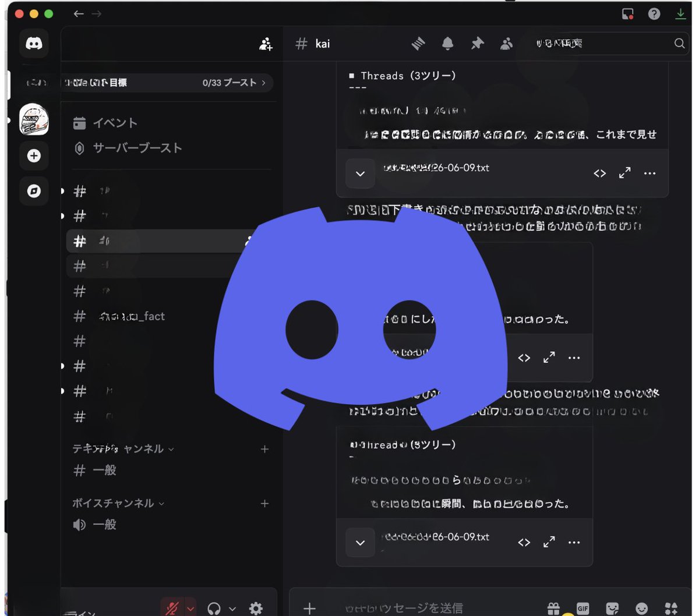Click the bottom attachment file name 26-06-09.txt
This screenshot has width=699, height=616.
tap(436, 537)
